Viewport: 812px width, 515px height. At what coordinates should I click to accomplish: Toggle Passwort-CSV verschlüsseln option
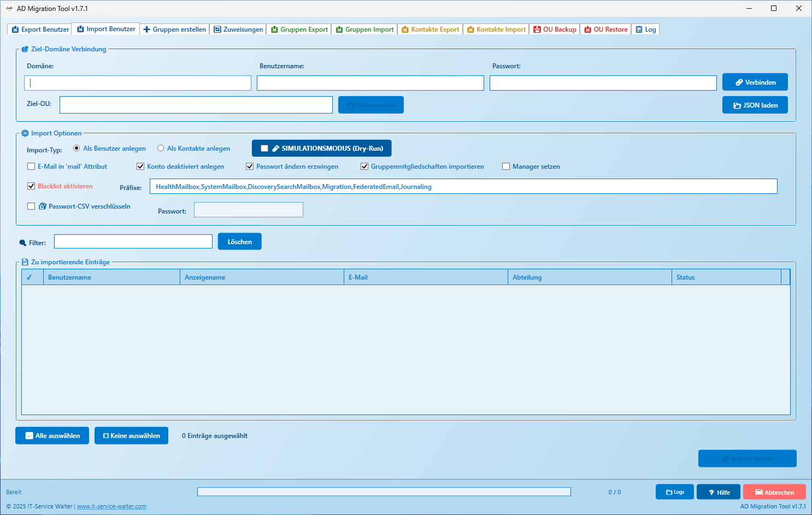31,206
